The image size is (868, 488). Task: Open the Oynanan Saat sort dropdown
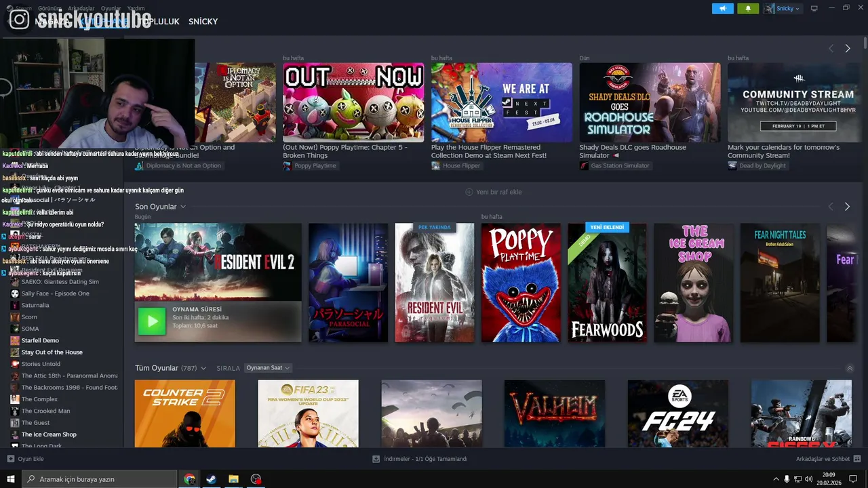[268, 368]
